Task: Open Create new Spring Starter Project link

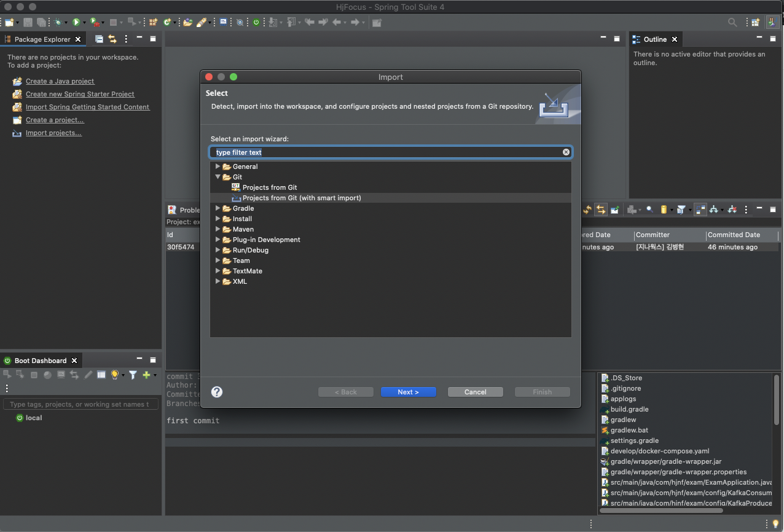Action: pyautogui.click(x=80, y=94)
